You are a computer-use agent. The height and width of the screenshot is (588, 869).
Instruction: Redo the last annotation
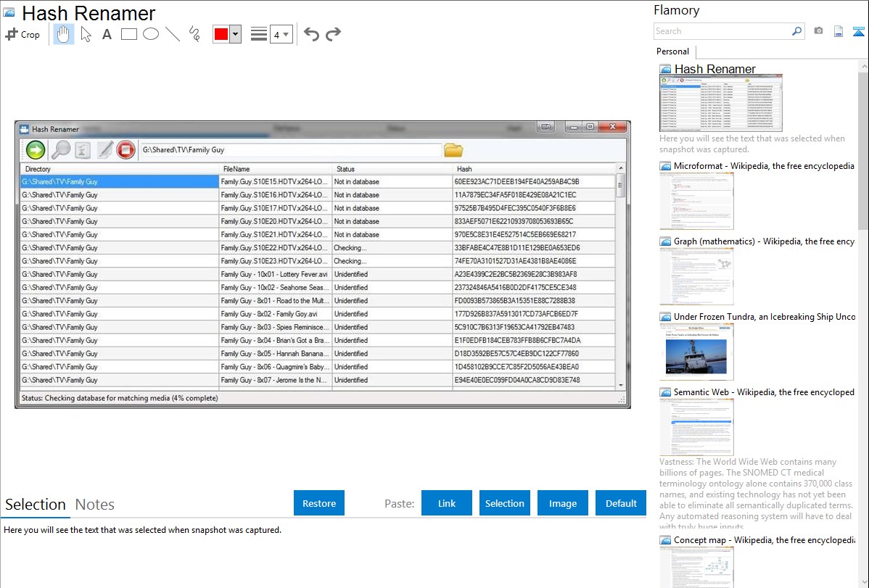tap(333, 34)
